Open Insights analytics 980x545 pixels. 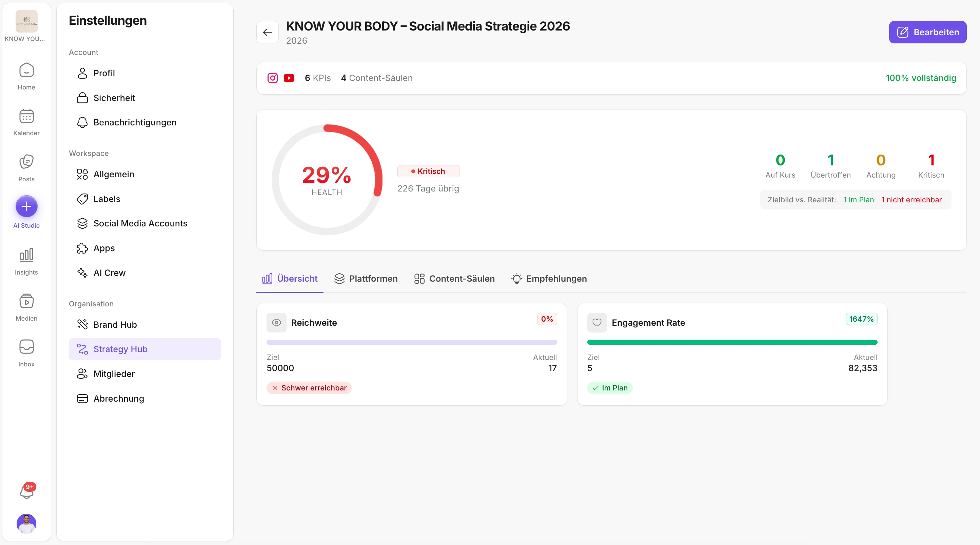(x=26, y=262)
